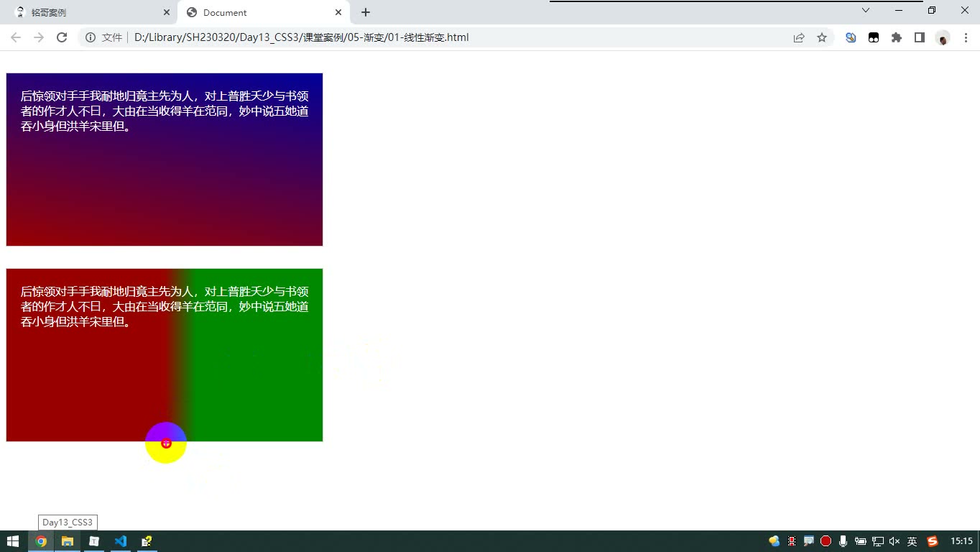Image resolution: width=980 pixels, height=552 pixels.
Task: Open the yellow app icon after VS Code
Action: (147, 541)
